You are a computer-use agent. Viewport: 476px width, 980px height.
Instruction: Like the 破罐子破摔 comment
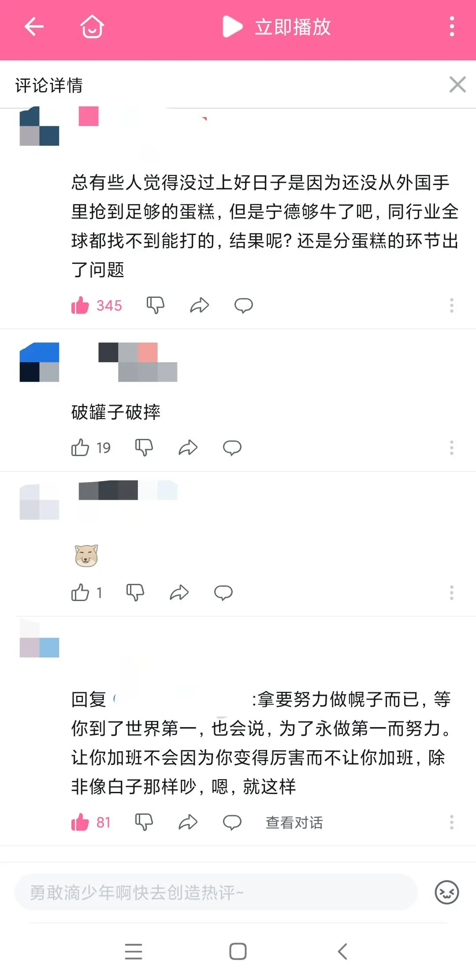(x=80, y=448)
